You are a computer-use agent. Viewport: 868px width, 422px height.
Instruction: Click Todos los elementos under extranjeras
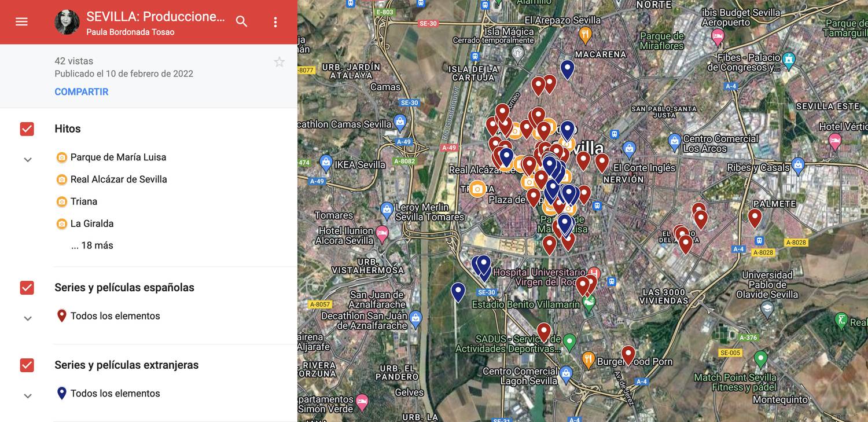115,393
